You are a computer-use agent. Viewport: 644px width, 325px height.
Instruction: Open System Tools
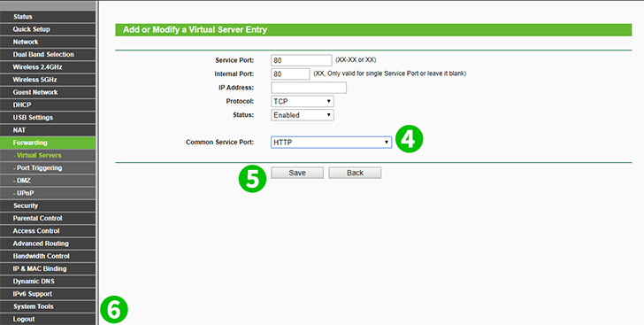coord(48,307)
